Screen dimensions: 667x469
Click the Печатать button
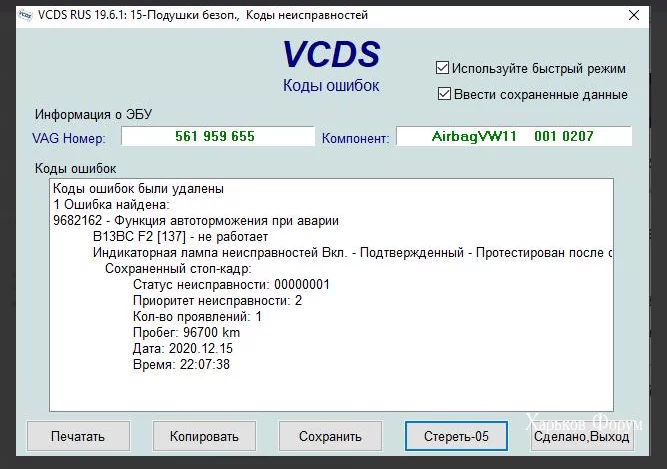(x=78, y=436)
